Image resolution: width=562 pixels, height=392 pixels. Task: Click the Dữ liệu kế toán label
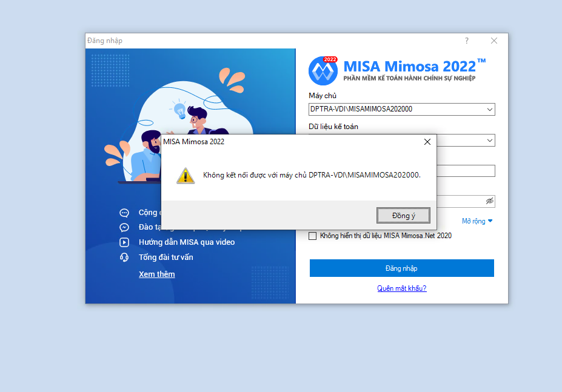pos(333,127)
